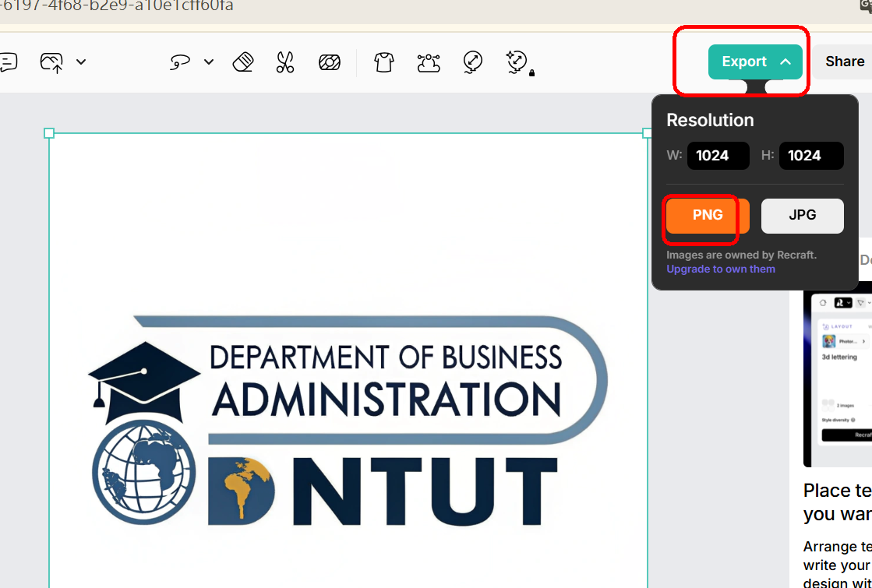Screen dimensions: 872x588
Task: Click the chat comment icon in toolbar
Action: [x=8, y=62]
